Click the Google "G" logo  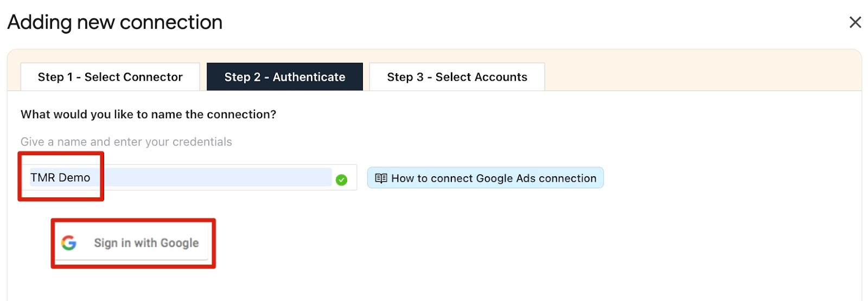[69, 243]
